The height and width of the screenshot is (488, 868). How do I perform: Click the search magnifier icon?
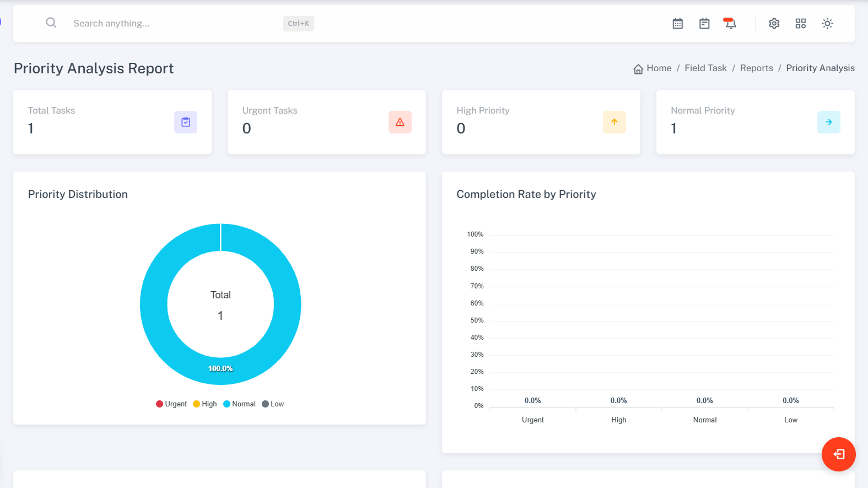(x=51, y=23)
